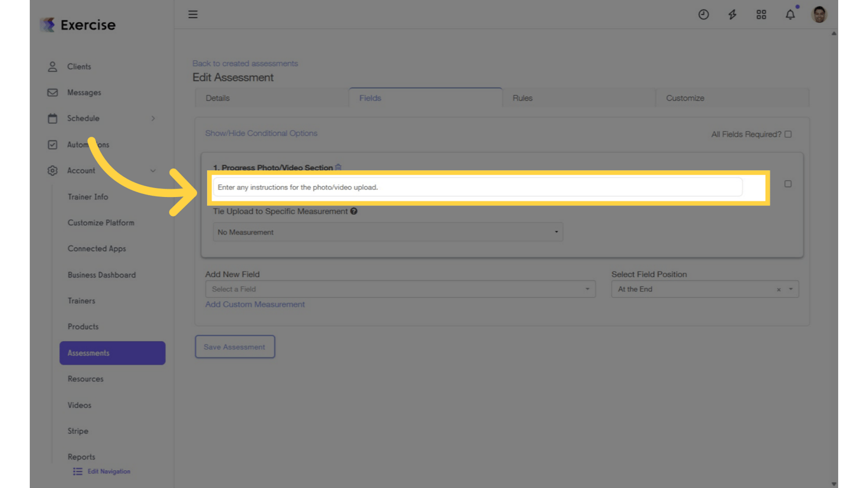
Task: Tick the Progress Photo section required checkbox
Action: [x=788, y=184]
